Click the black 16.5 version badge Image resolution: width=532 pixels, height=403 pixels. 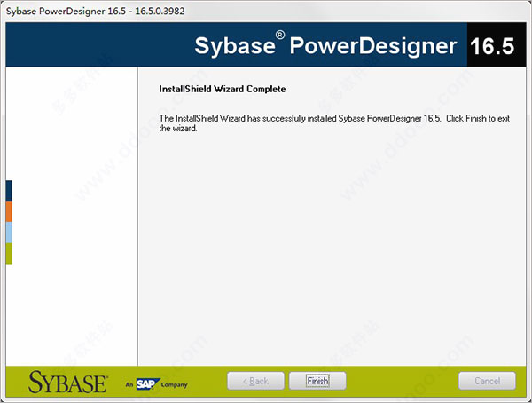[497, 45]
